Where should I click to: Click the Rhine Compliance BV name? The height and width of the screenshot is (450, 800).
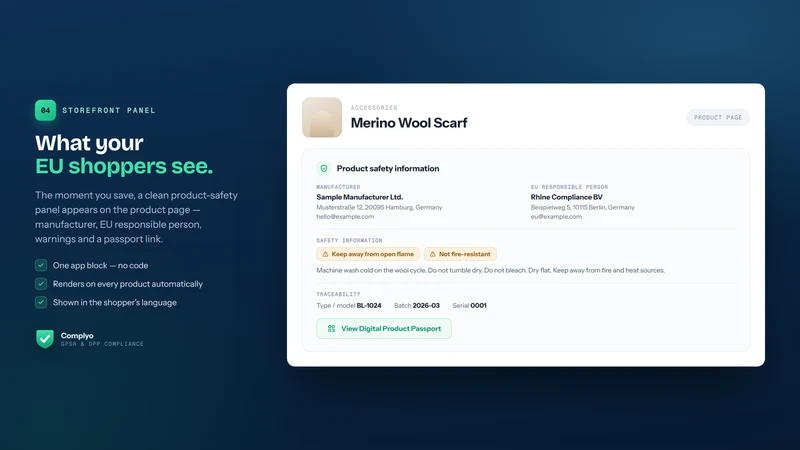[566, 197]
